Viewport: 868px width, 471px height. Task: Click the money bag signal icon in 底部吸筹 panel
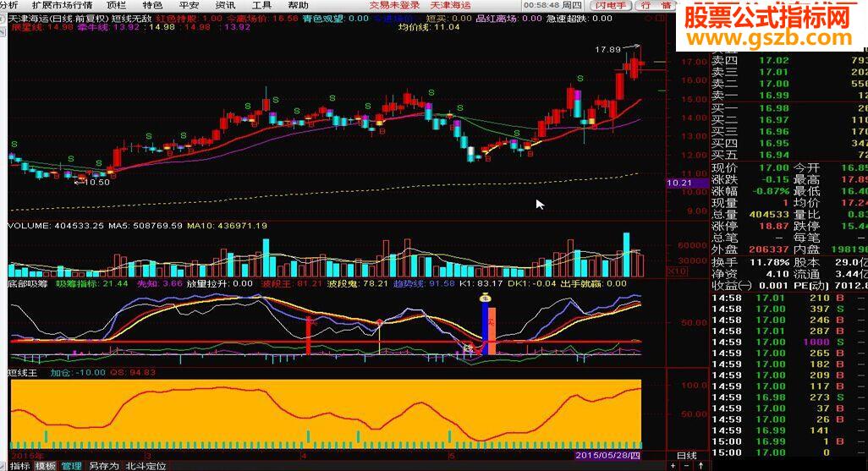tap(485, 298)
